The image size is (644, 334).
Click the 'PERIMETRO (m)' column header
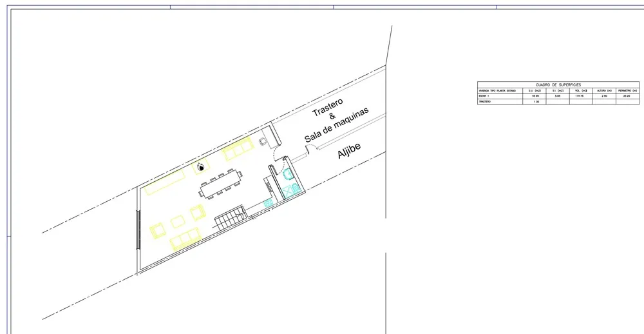(x=627, y=91)
